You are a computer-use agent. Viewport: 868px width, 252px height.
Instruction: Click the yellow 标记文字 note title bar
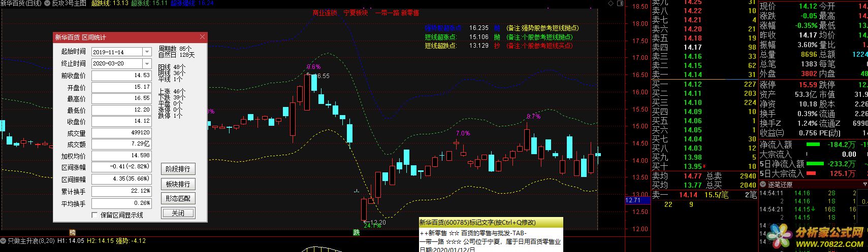point(491,223)
